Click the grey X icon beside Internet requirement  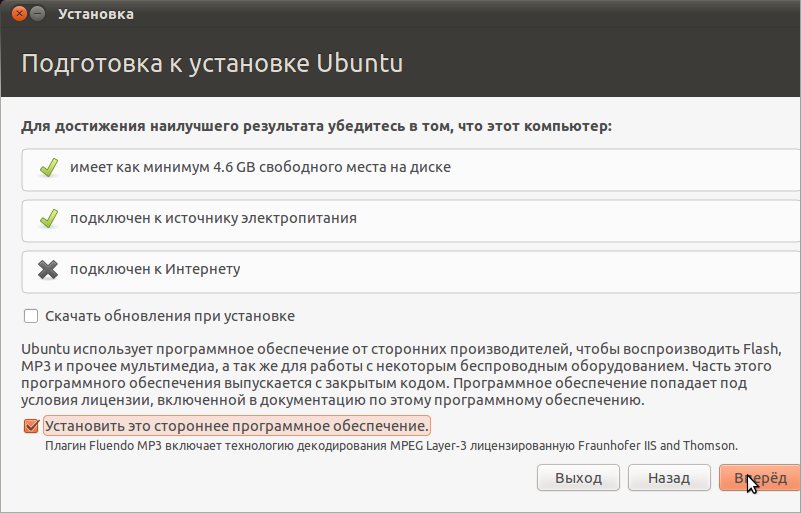tap(48, 269)
